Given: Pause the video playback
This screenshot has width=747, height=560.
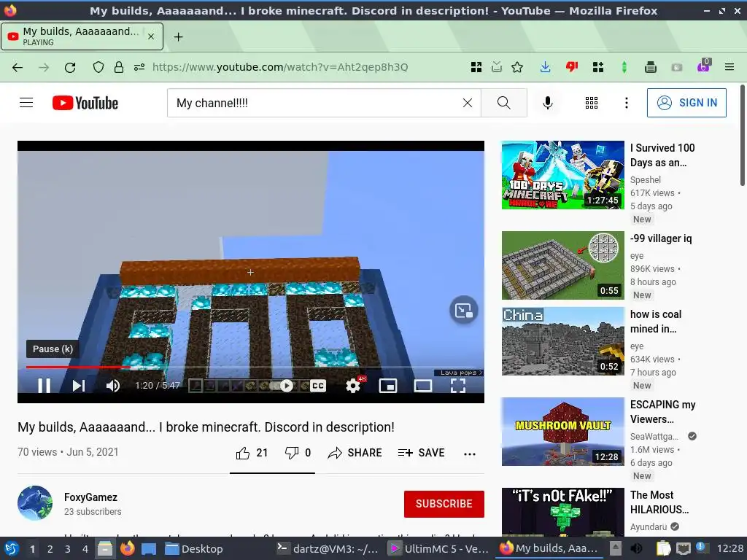Looking at the screenshot, I should click(44, 385).
